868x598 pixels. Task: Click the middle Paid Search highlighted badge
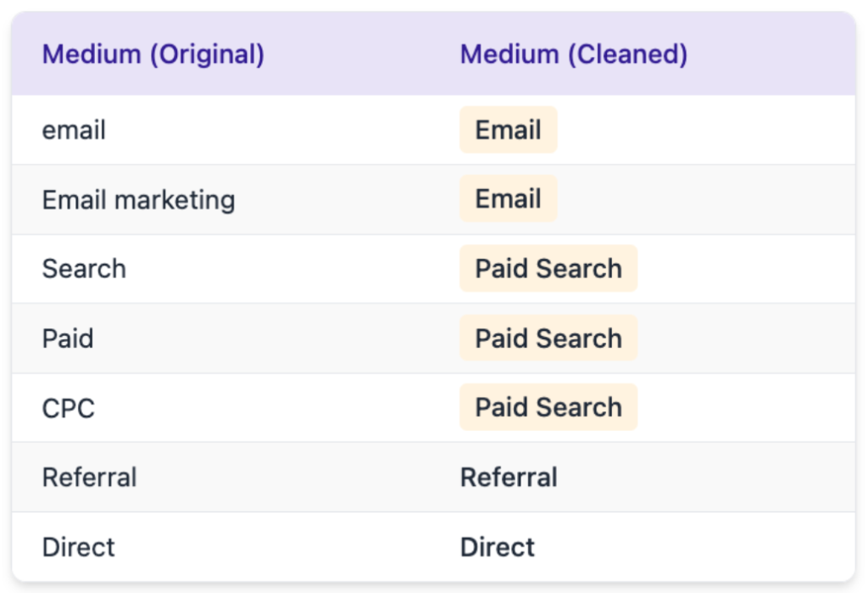(x=548, y=338)
